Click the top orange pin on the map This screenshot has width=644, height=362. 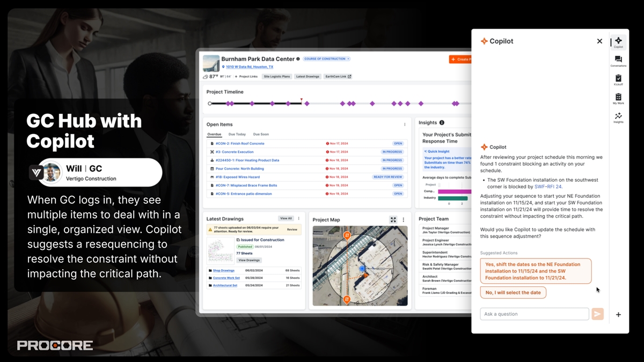[347, 235]
